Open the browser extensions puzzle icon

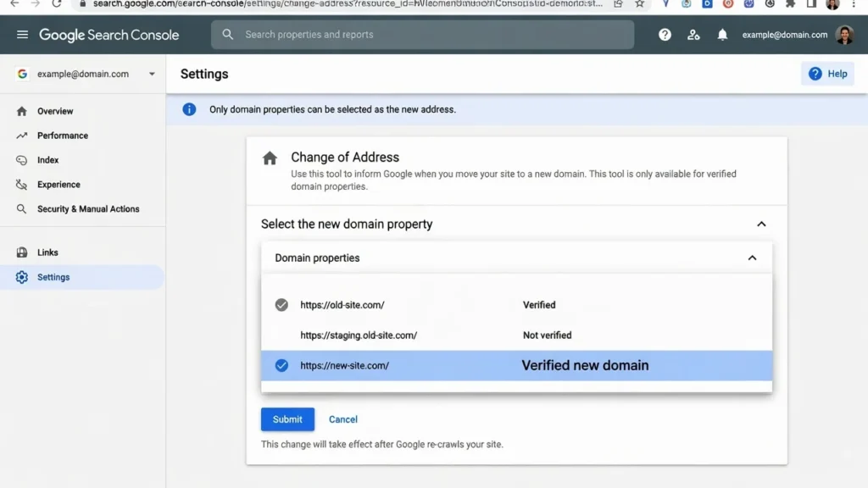tap(791, 4)
